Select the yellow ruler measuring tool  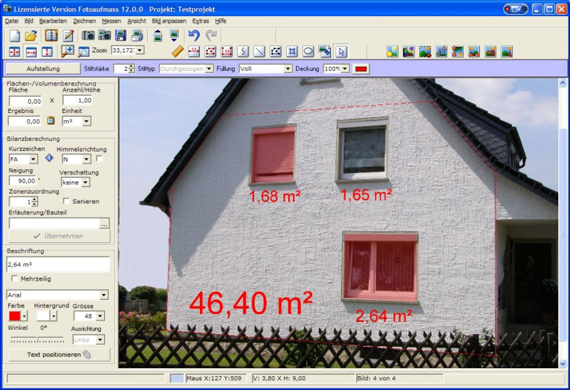pos(177,52)
